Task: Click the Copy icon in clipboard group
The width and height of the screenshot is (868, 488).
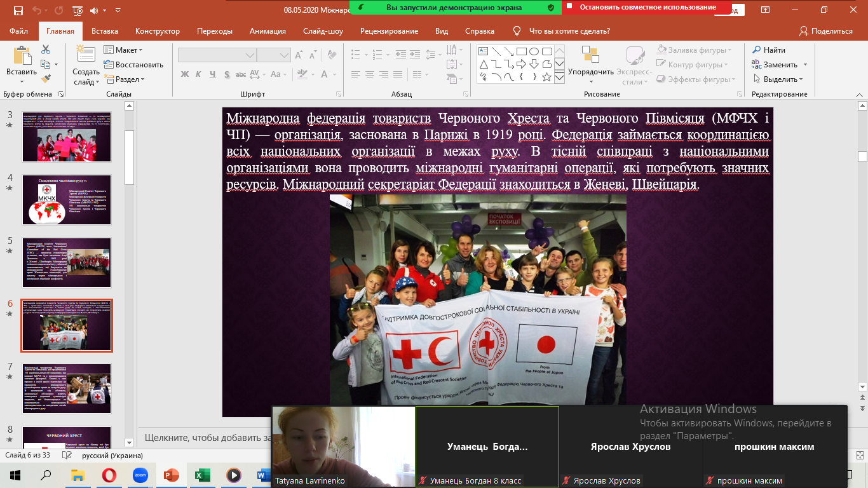Action: click(x=46, y=64)
